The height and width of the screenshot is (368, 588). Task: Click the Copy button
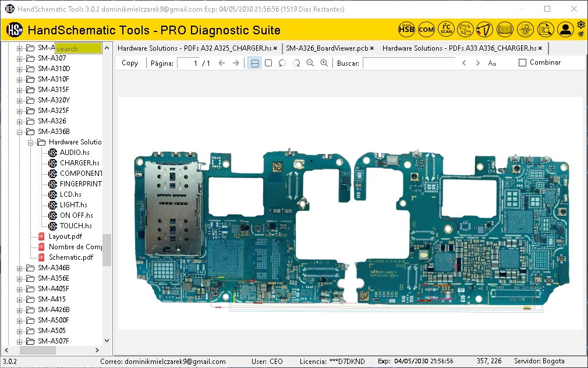click(x=130, y=63)
